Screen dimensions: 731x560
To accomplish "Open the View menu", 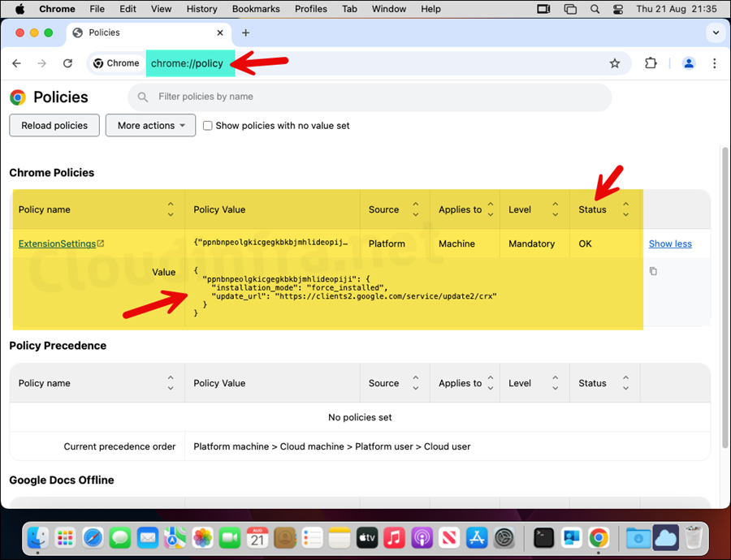I will pos(162,9).
